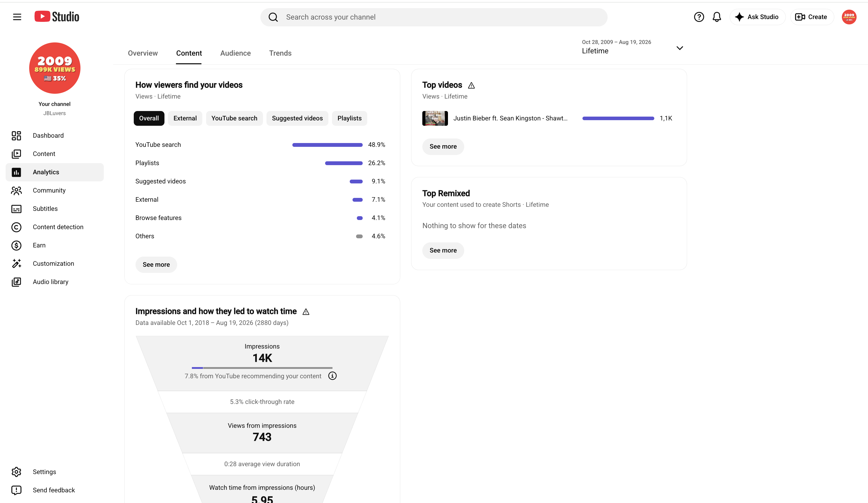The height and width of the screenshot is (503, 868).
Task: Click warning triangle next to Top videos
Action: coord(471,85)
